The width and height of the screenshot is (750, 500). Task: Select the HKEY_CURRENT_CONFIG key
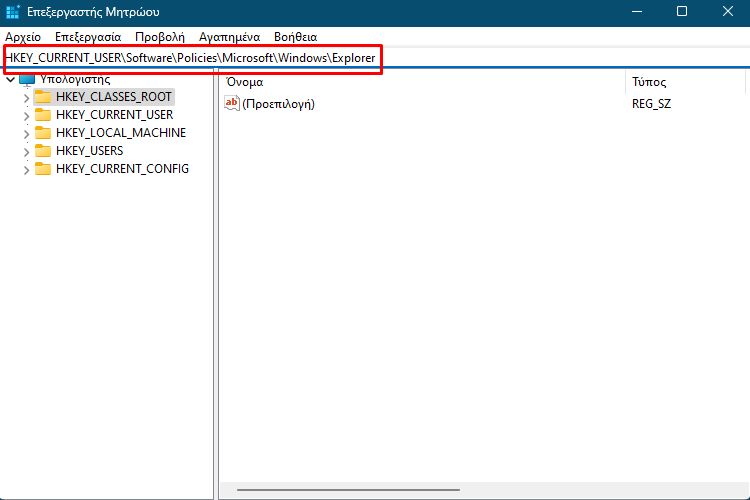pos(122,169)
